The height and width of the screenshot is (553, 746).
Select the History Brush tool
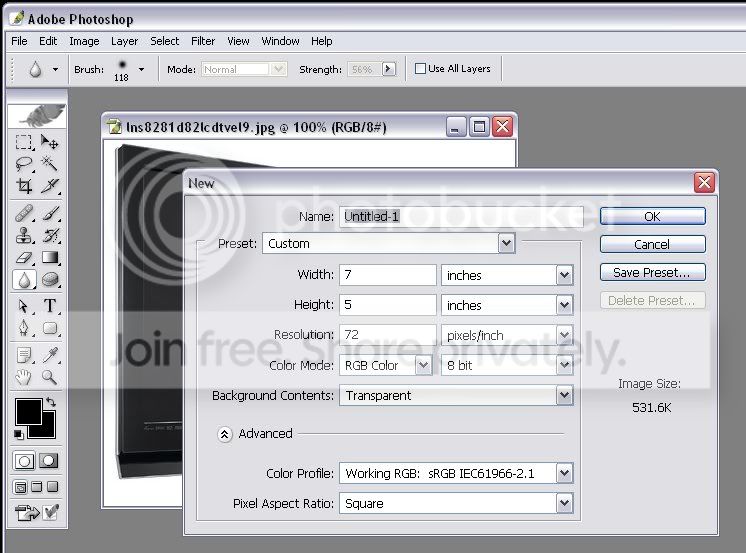coord(49,235)
